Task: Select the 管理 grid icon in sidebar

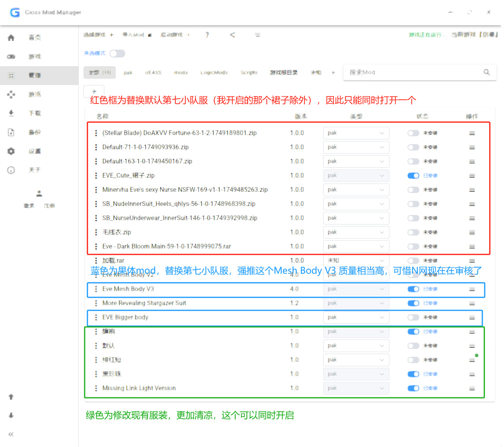Action: pos(11,76)
